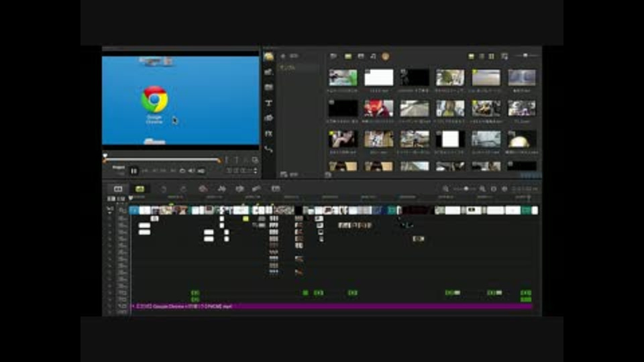Open the Instant Project panel icon
This screenshot has width=644, height=362.
pyautogui.click(x=268, y=72)
